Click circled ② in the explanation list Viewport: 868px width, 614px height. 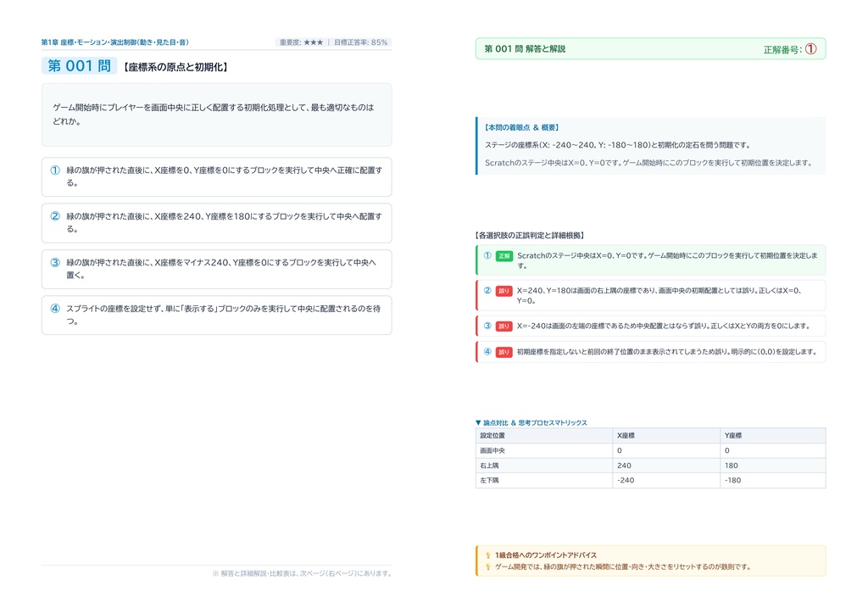click(487, 290)
